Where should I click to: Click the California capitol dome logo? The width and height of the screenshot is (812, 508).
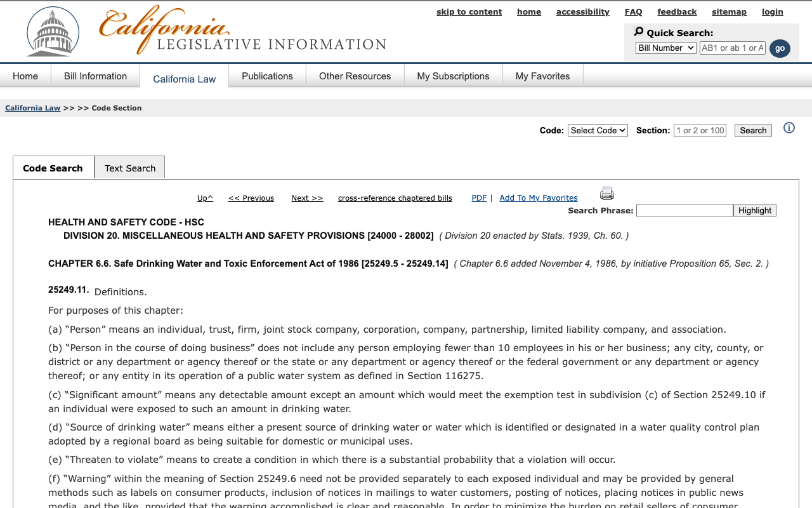(53, 32)
